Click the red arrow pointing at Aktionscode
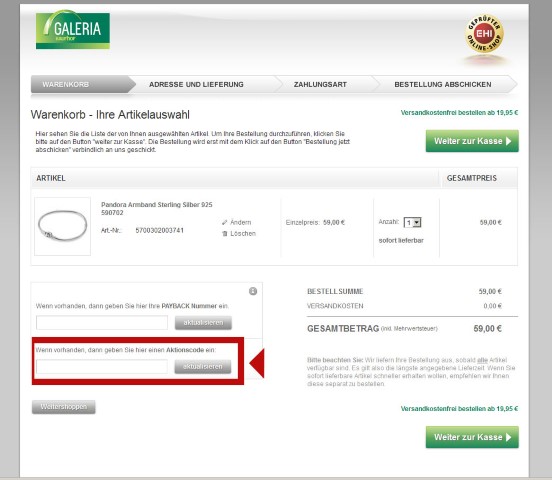This screenshot has height=480, width=552. pos(257,363)
